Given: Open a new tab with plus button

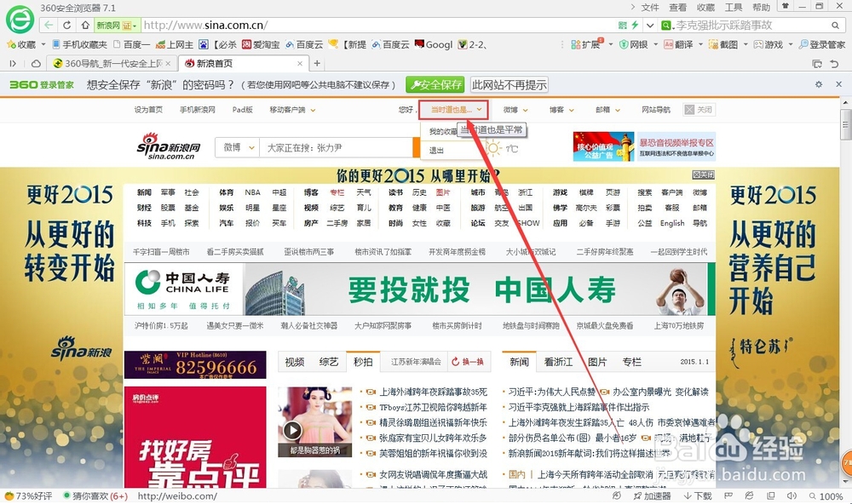Looking at the screenshot, I should point(317,64).
